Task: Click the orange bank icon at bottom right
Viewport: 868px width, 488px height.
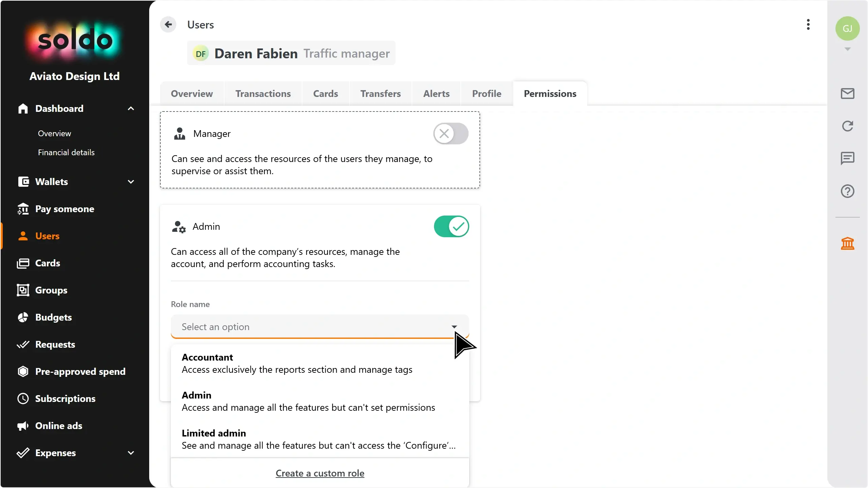Action: point(847,243)
